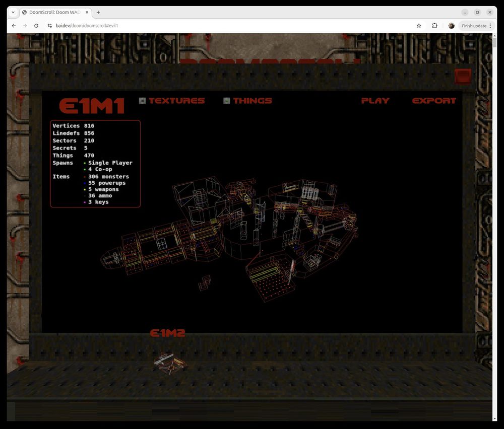This screenshot has height=429, width=504.
Task: Close the DoomScroll tab
Action: 87,12
